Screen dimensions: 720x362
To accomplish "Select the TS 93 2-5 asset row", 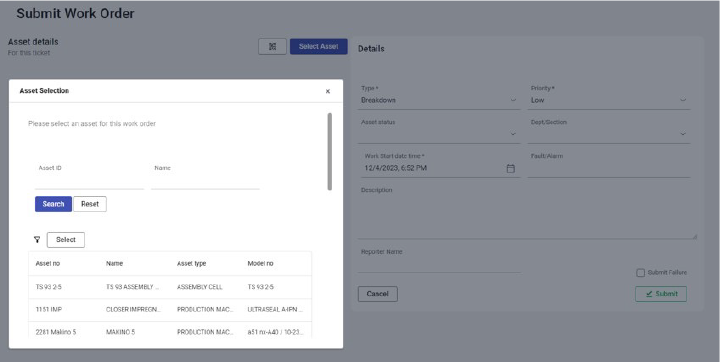I will (x=170, y=287).
